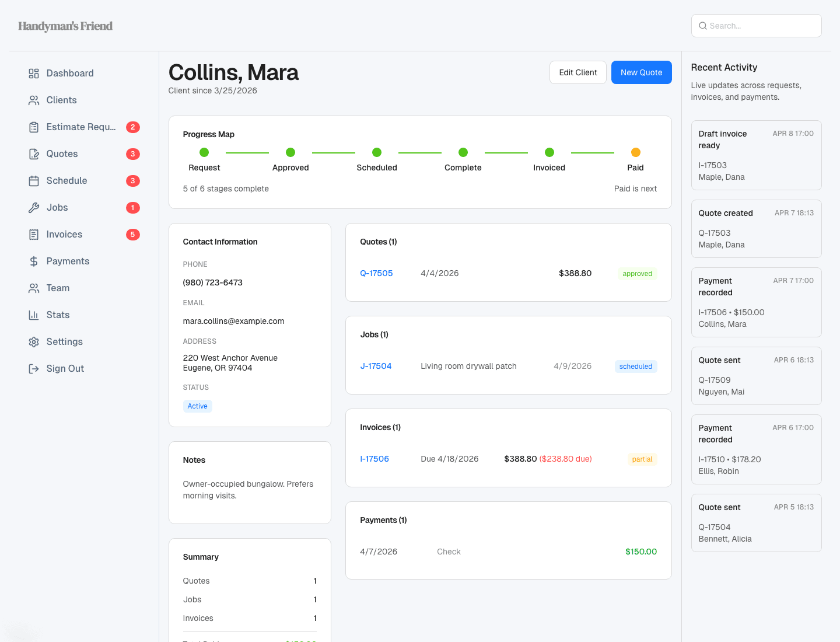Click the email mara.collins@example.com
Viewport: 840px width, 642px height.
coord(234,321)
